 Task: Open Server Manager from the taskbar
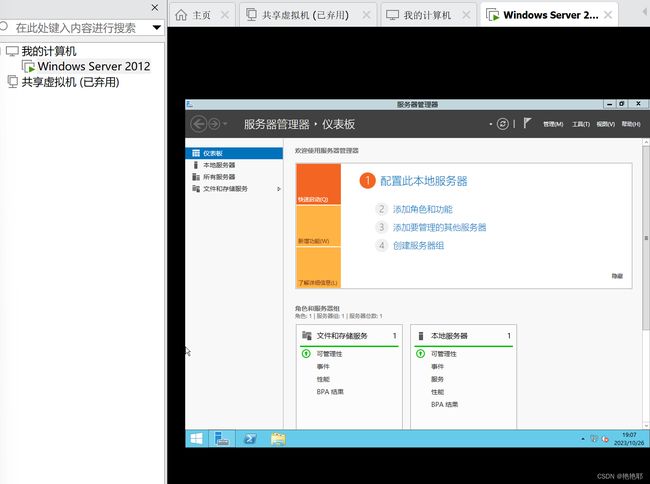click(x=222, y=438)
